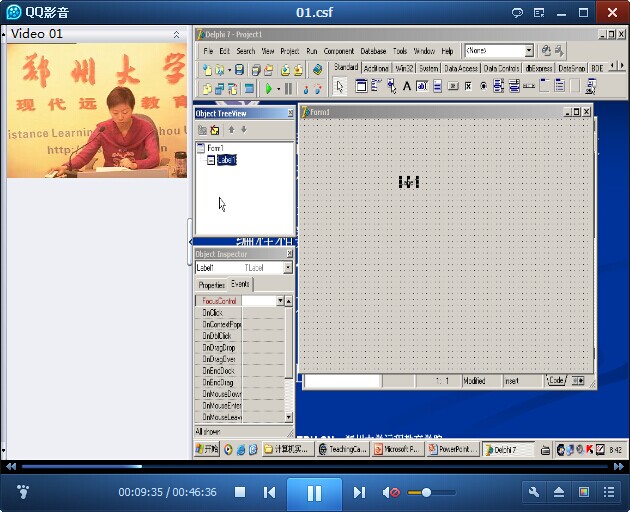Move item up in Object TreeView

point(231,130)
